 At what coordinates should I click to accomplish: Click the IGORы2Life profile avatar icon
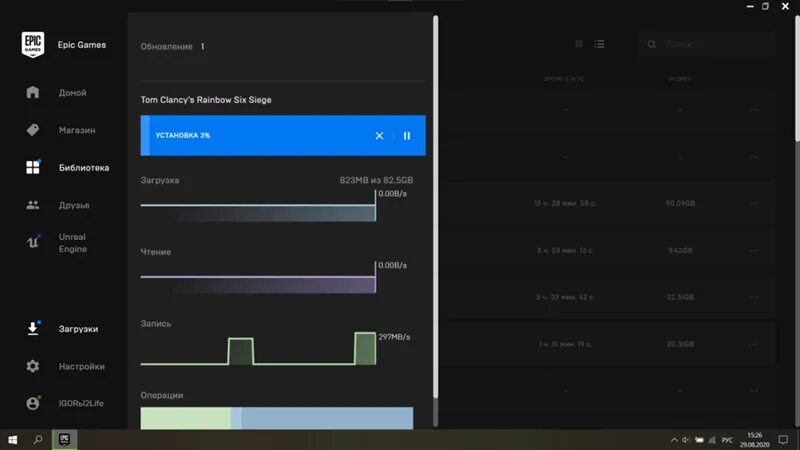click(x=33, y=403)
